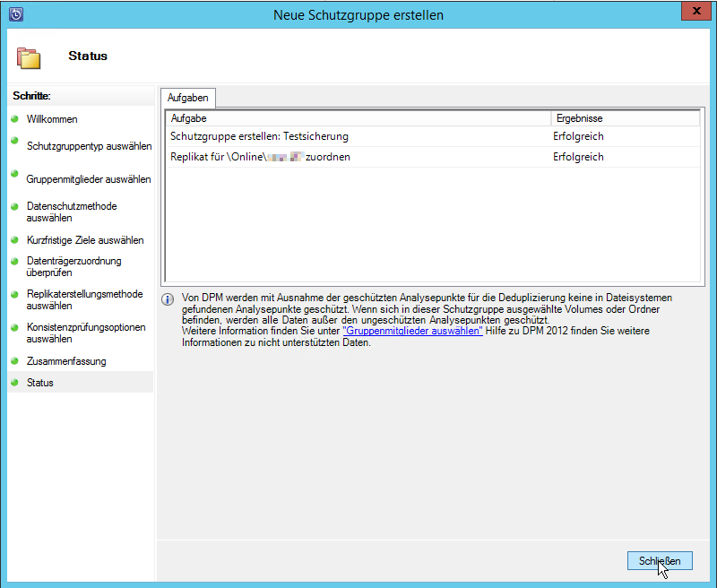Go to the Datenschutzmethode auswählen step

tap(72, 212)
